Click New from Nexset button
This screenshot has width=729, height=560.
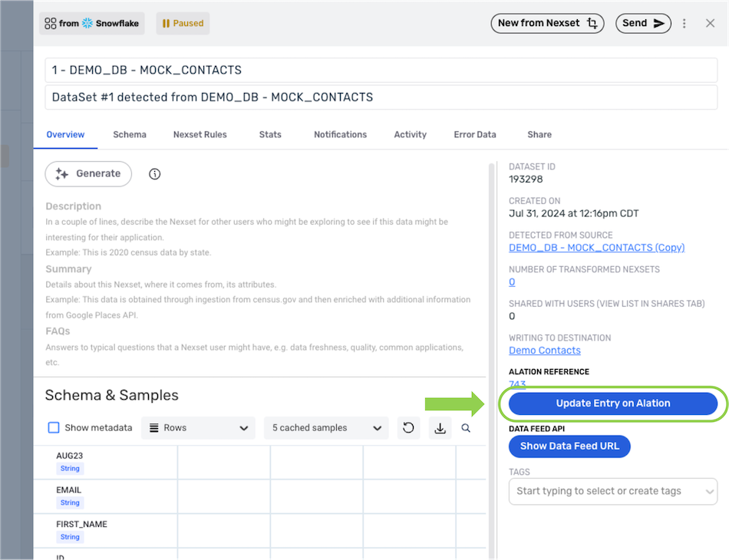pos(547,23)
